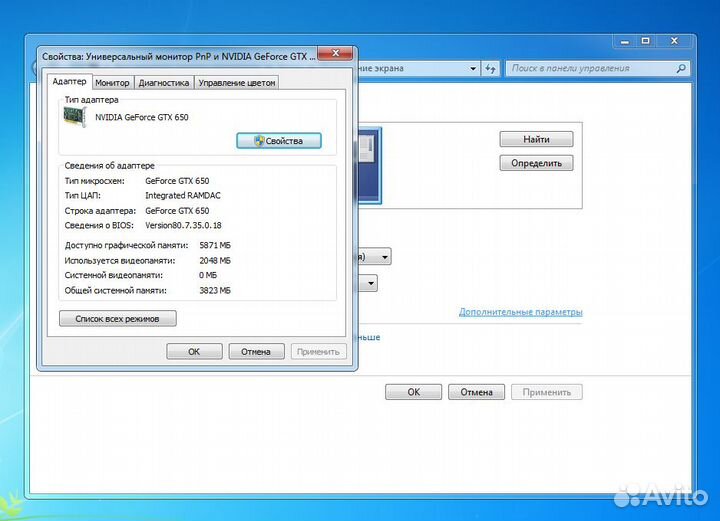Open Дополнительные параметры link
The width and height of the screenshot is (720, 521).
coord(521,312)
